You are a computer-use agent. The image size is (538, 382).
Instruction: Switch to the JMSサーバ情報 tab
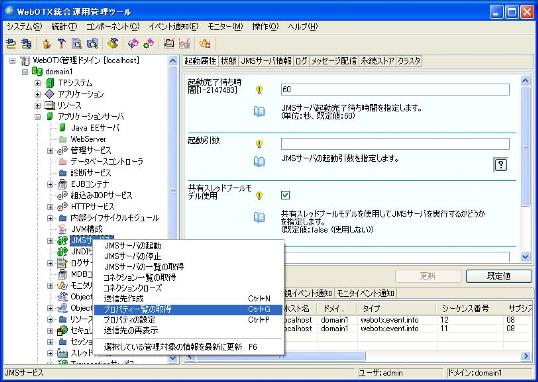pyautogui.click(x=266, y=61)
